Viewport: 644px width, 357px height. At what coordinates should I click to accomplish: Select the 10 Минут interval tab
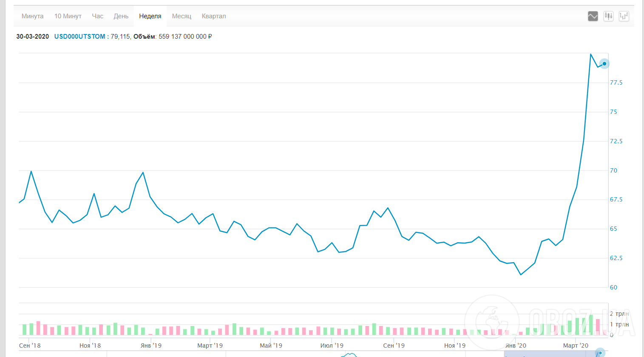pyautogui.click(x=68, y=16)
